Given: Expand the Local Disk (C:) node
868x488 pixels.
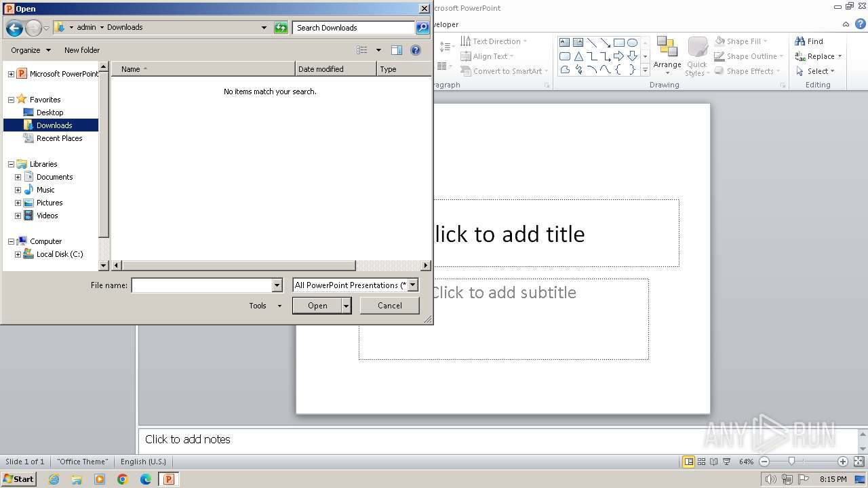Looking at the screenshot, I should [18, 254].
